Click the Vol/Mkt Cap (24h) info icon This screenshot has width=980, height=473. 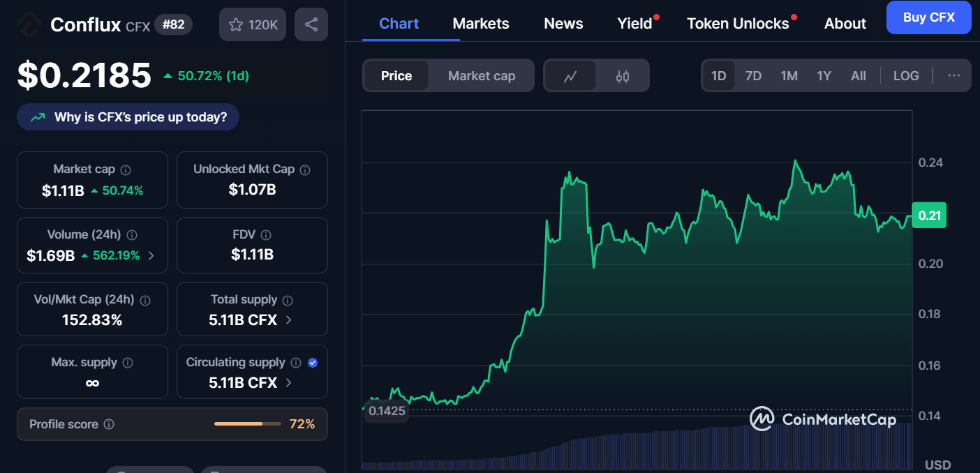(145, 301)
